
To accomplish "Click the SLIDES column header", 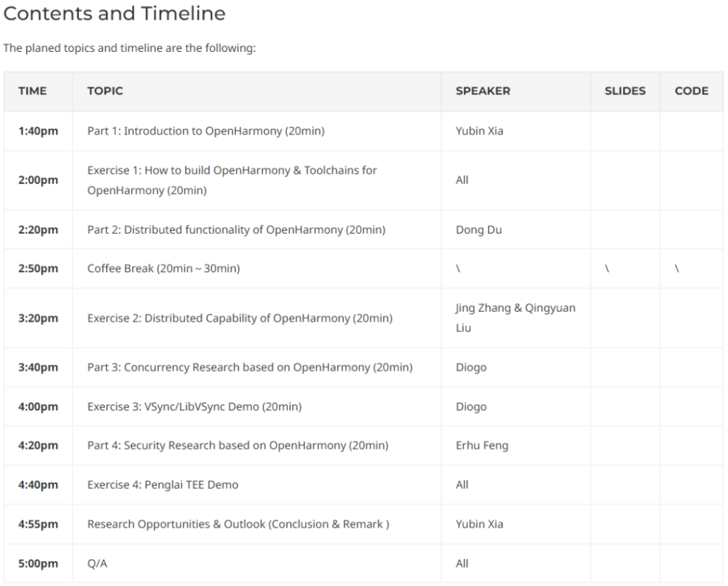I will click(x=625, y=91).
